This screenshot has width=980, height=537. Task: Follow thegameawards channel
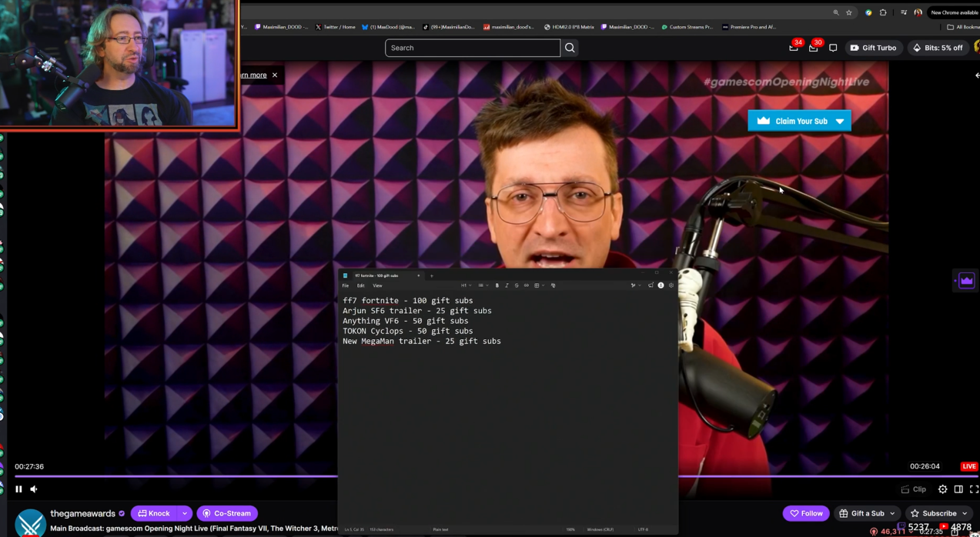pos(806,513)
